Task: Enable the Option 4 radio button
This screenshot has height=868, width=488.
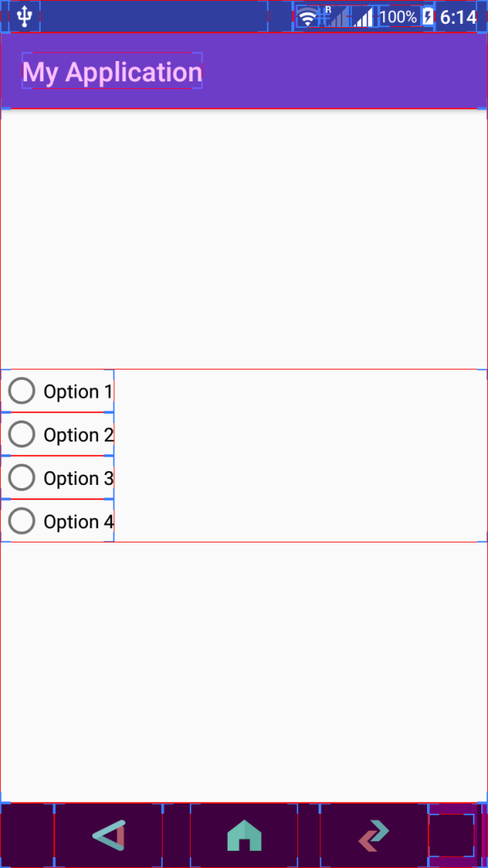Action: (x=21, y=520)
